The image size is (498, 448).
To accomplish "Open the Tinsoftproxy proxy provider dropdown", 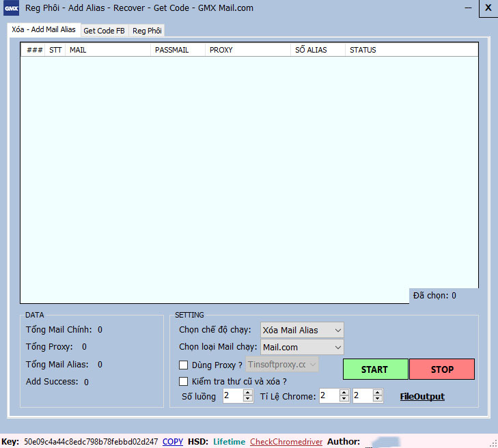I will tap(282, 365).
